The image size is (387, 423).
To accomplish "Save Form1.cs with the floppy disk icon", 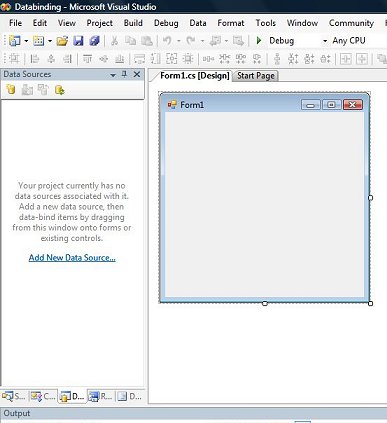I will coord(78,41).
